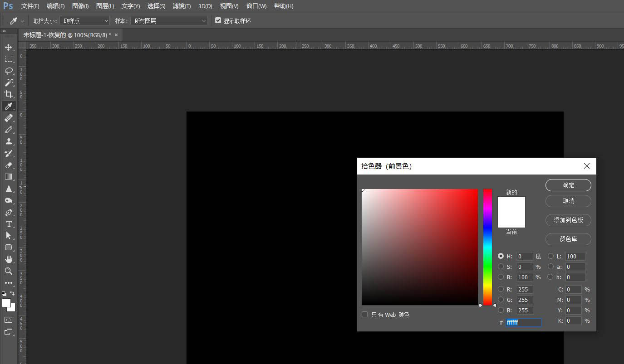Open the 图层(L) menu
The height and width of the screenshot is (364, 624).
point(105,6)
